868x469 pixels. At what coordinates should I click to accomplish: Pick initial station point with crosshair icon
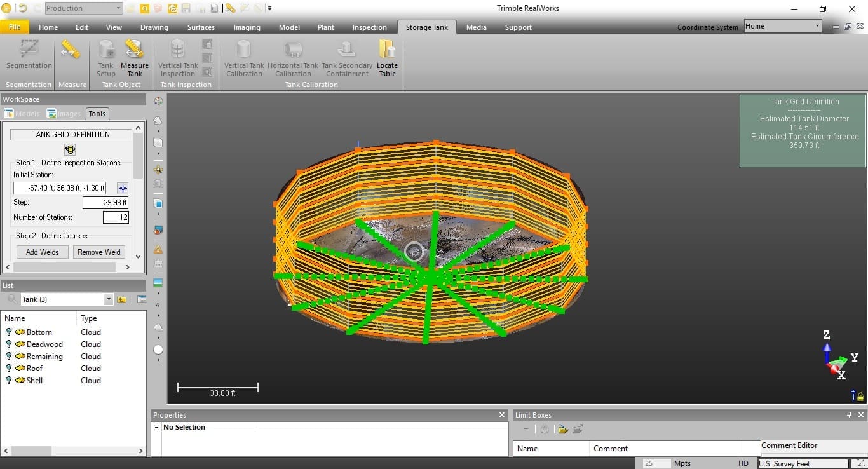point(123,188)
